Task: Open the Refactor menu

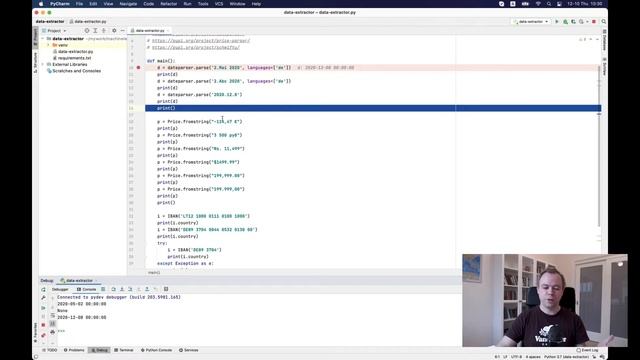Action: pos(169,4)
